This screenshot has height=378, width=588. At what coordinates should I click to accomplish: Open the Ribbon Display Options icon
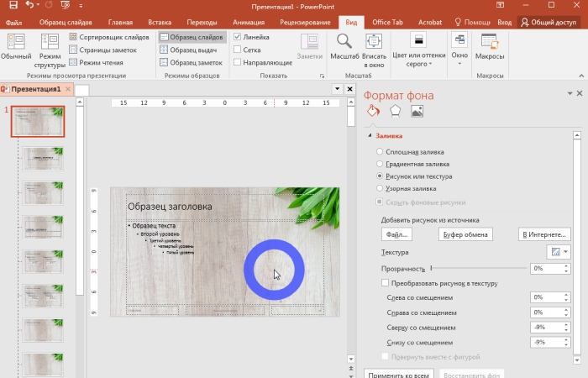tap(501, 5)
